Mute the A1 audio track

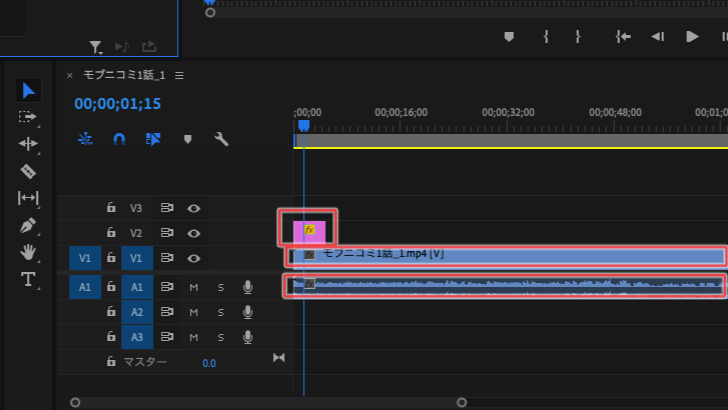(x=194, y=287)
